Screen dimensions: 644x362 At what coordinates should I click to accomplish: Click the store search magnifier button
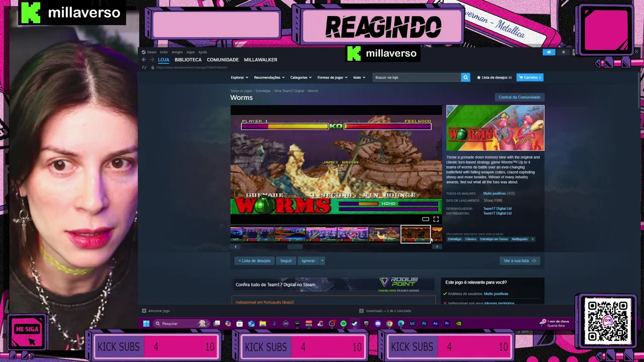(x=465, y=77)
